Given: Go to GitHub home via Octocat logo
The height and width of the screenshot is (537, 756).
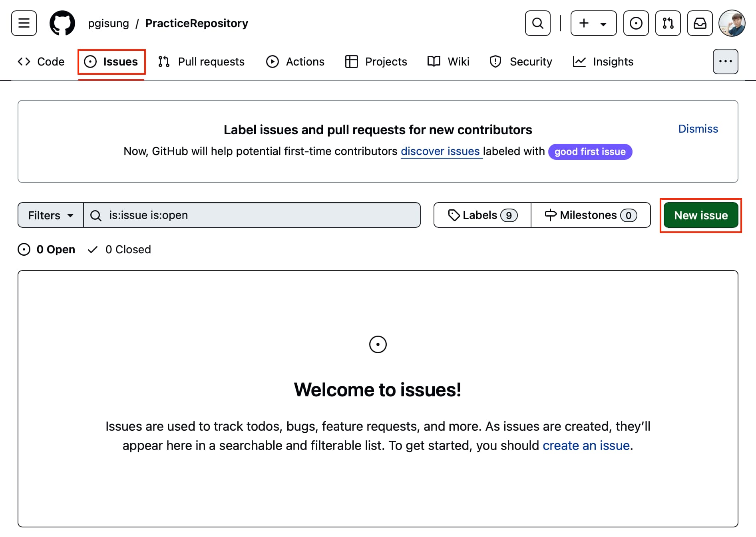Looking at the screenshot, I should click(x=62, y=23).
